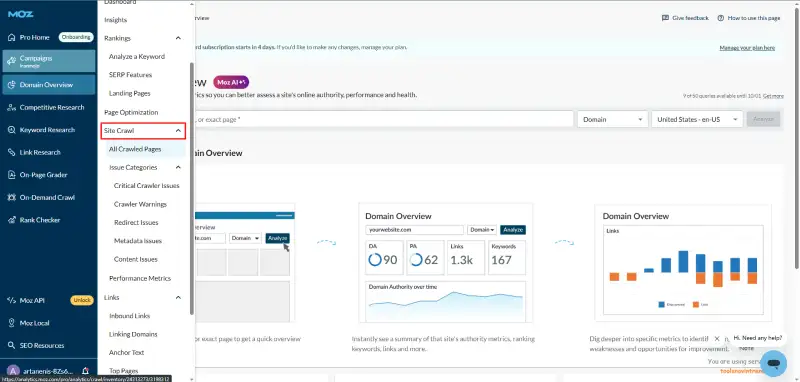
Task: Select All Crawled Pages
Action: [x=135, y=149]
